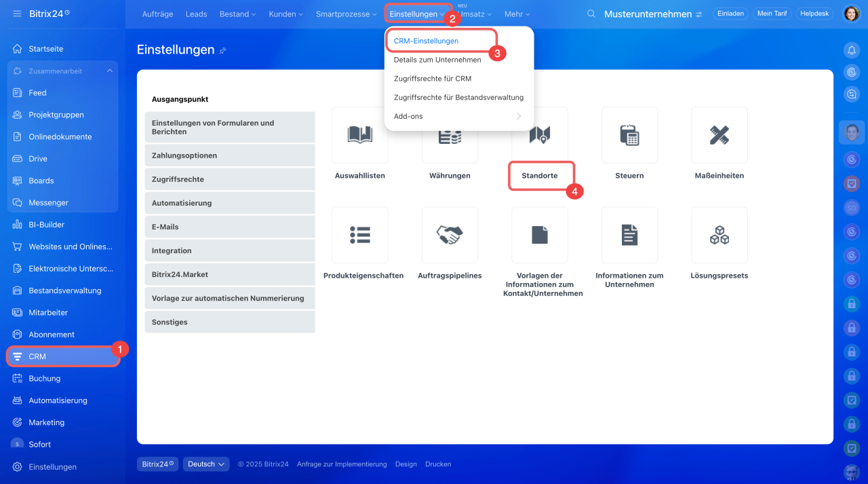The image size is (868, 484).
Task: Open the Musterunternehmen settings toggle icon
Action: point(698,14)
